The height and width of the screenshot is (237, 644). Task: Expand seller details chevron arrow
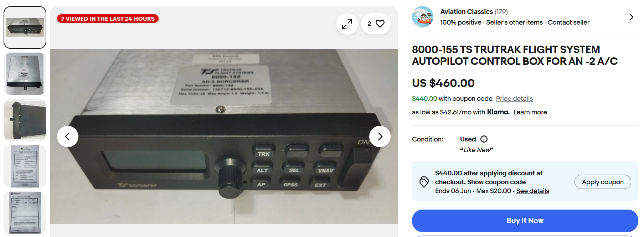point(631,17)
